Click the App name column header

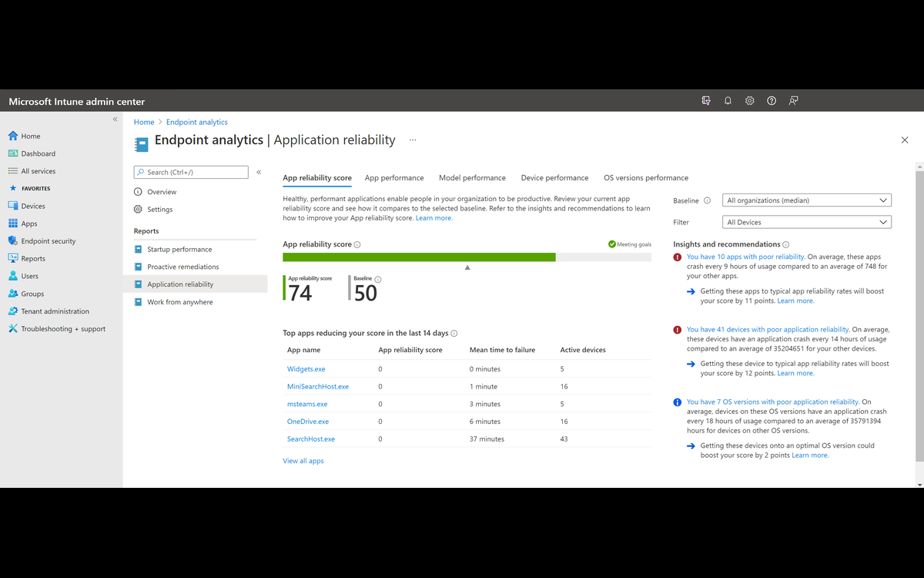pyautogui.click(x=304, y=350)
